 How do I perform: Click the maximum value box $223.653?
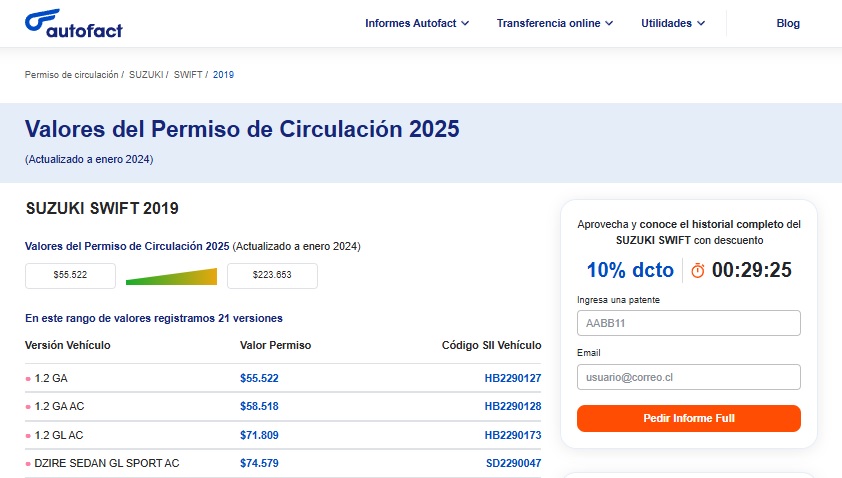pos(272,275)
